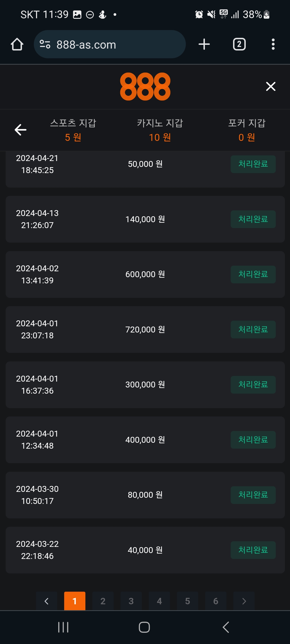Tap the browser home icon

click(x=17, y=44)
